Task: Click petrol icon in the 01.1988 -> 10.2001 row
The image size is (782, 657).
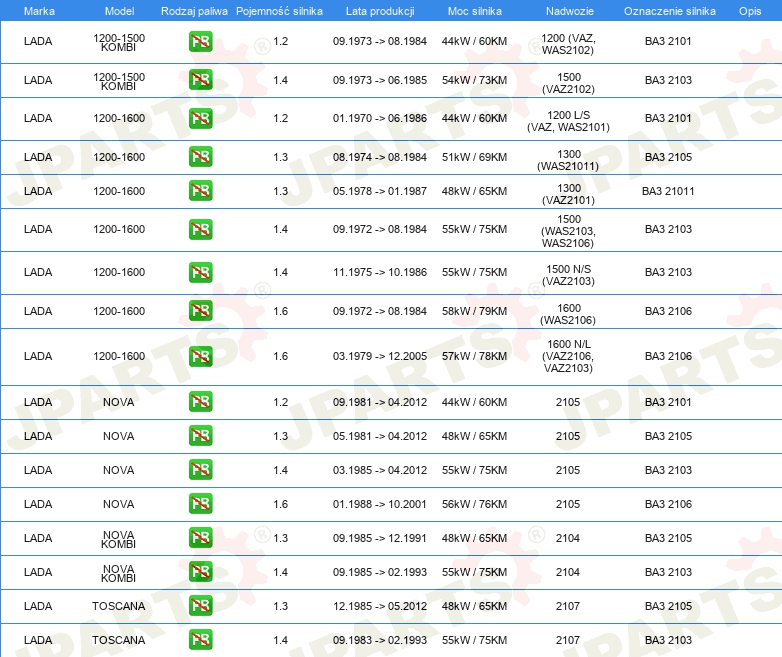Action: pyautogui.click(x=200, y=504)
